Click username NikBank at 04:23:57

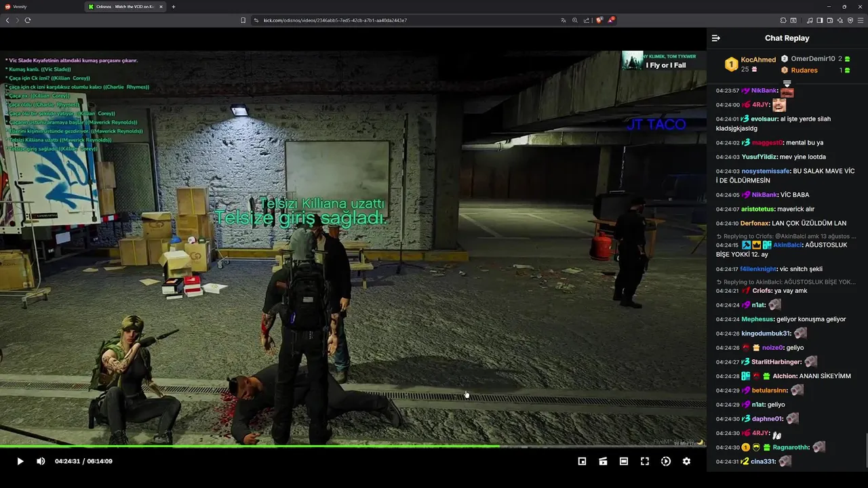click(x=764, y=90)
